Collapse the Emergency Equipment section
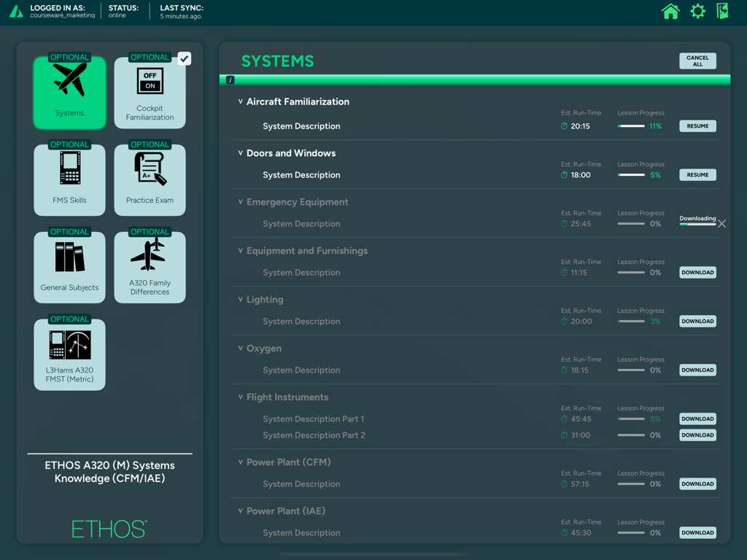747x560 pixels. [x=241, y=202]
